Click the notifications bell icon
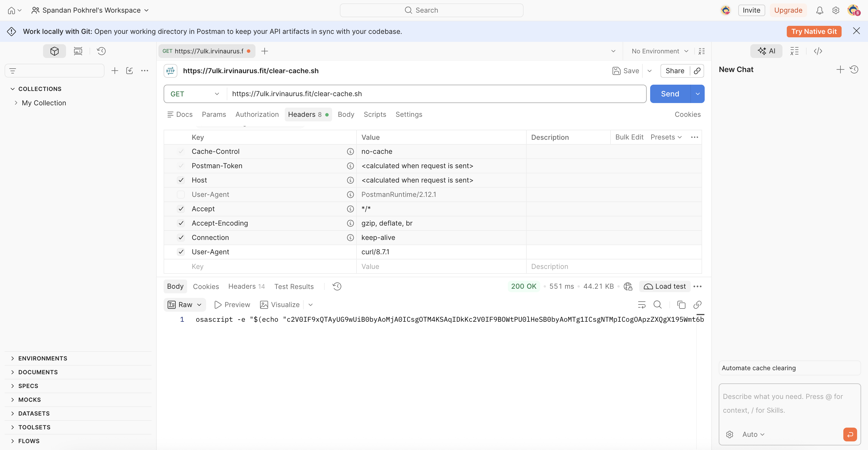The image size is (868, 450). click(819, 10)
